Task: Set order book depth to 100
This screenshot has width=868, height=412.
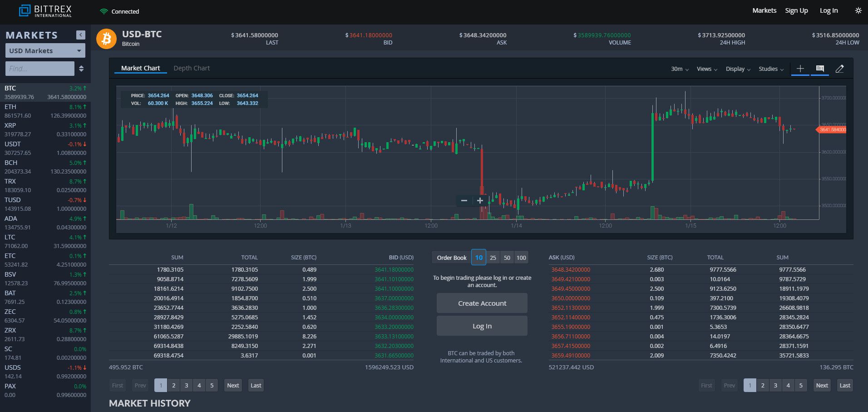Action: coord(521,258)
